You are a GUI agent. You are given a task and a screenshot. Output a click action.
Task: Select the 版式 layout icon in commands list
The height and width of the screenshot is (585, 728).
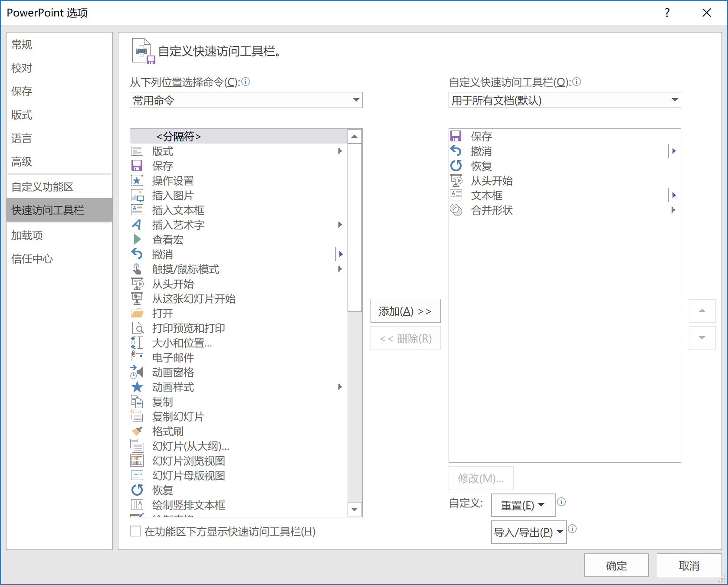pyautogui.click(x=137, y=151)
